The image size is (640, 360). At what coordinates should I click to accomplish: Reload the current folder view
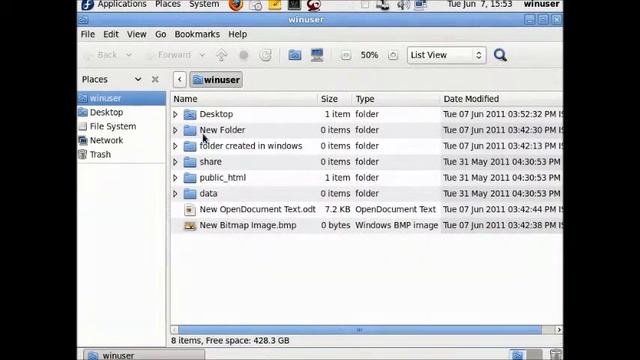click(265, 55)
